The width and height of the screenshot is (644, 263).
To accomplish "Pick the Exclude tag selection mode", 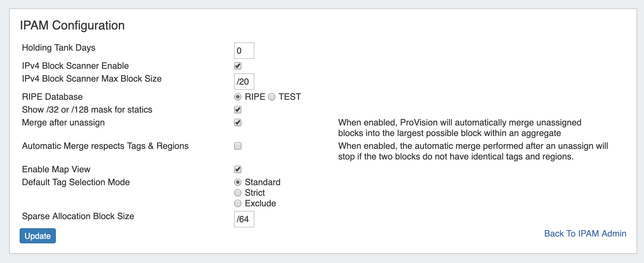I will (238, 203).
